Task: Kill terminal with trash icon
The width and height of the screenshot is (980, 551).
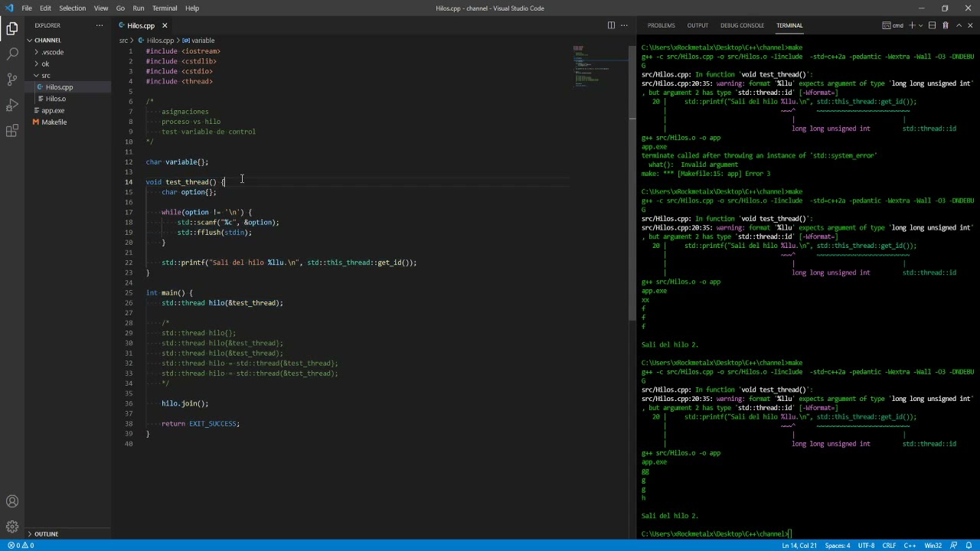Action: click(945, 25)
